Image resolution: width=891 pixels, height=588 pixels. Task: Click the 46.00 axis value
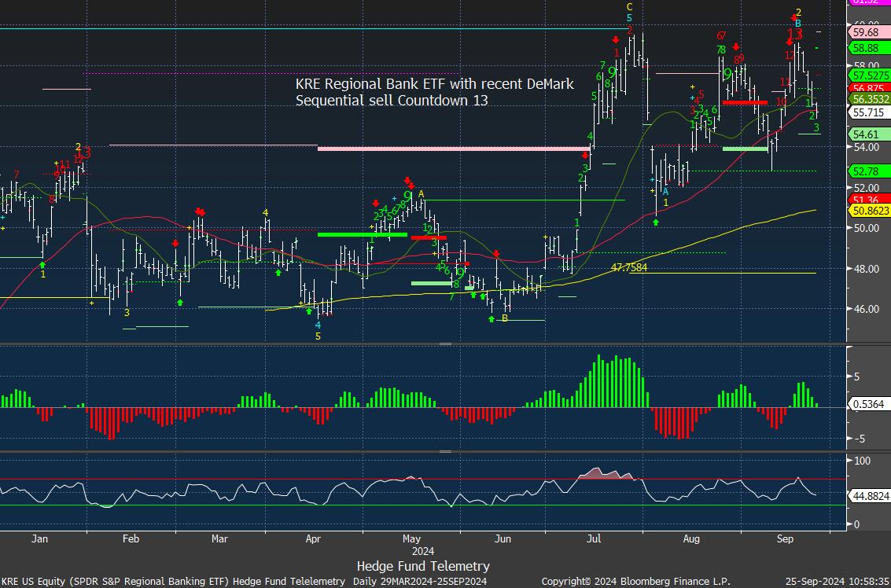[865, 309]
